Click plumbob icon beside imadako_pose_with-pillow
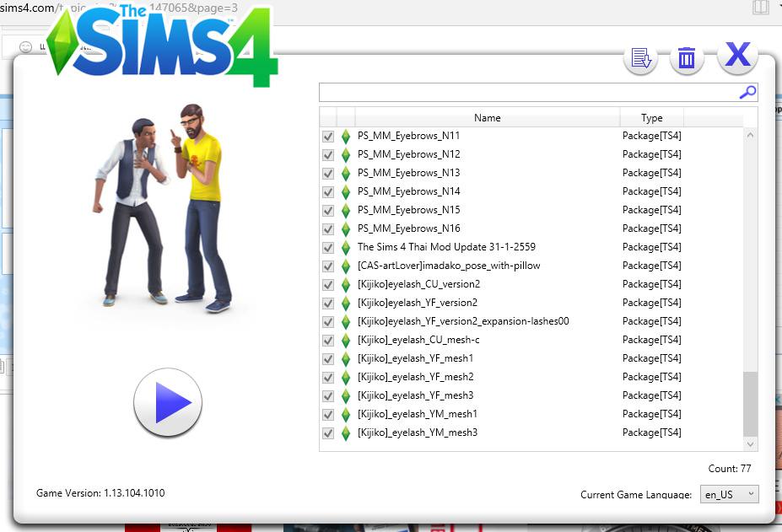Screen dimensions: 782x532 [346, 266]
